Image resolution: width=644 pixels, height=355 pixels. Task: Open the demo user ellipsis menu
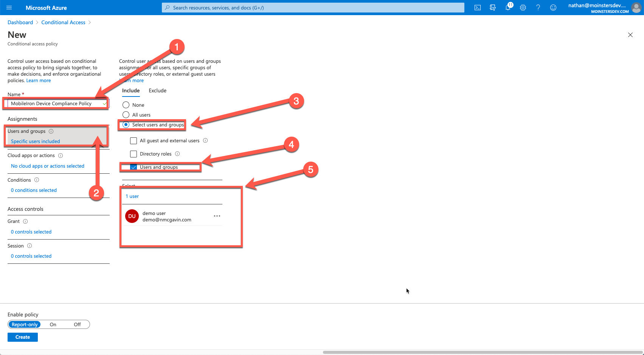217,216
